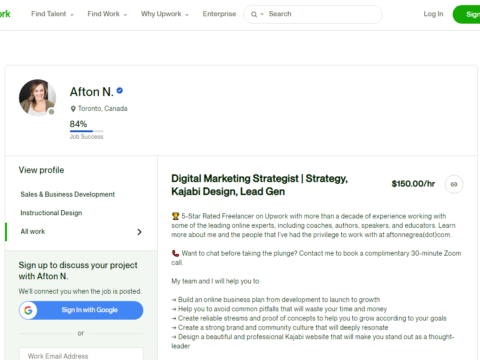Click the 'Help you to avoid common pitfalls' line

tap(279, 309)
